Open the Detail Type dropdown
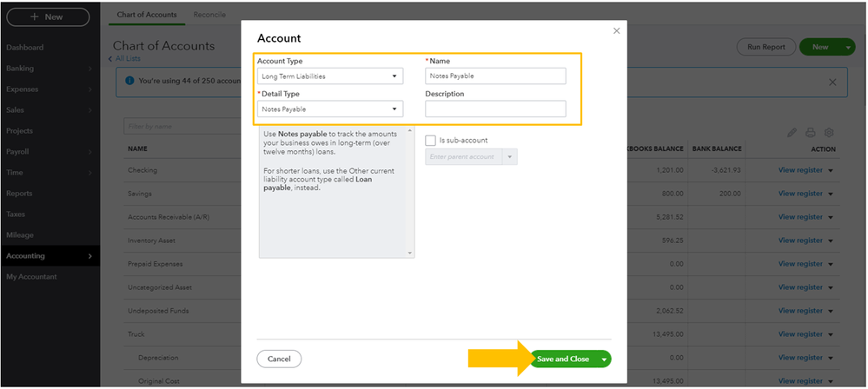The width and height of the screenshot is (868, 389). coord(330,109)
